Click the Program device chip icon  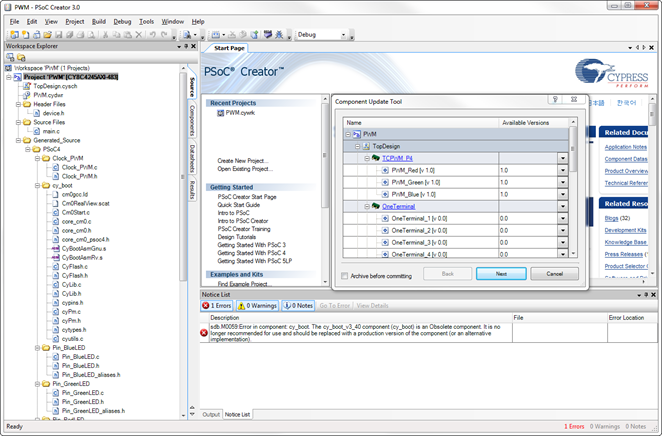268,35
